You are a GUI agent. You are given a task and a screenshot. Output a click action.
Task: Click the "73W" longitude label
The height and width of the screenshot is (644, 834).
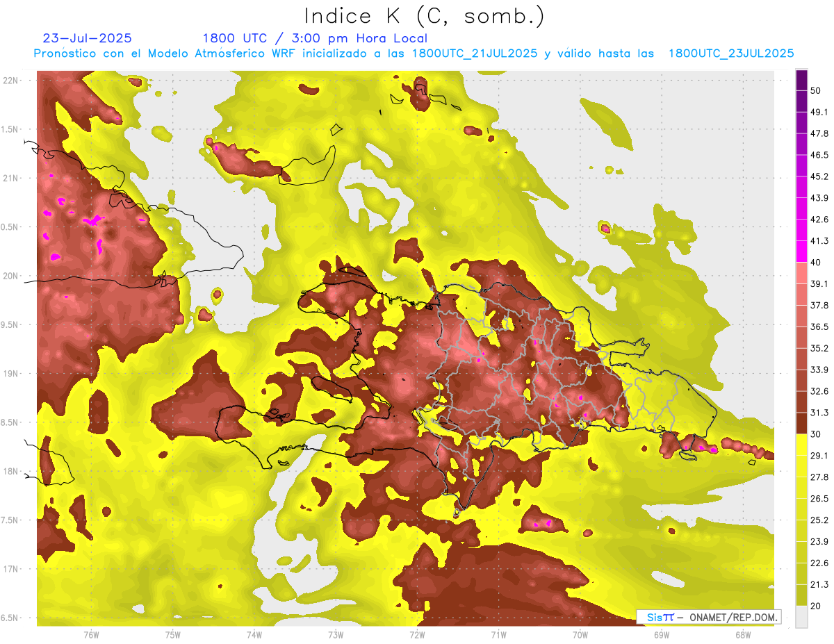336,635
